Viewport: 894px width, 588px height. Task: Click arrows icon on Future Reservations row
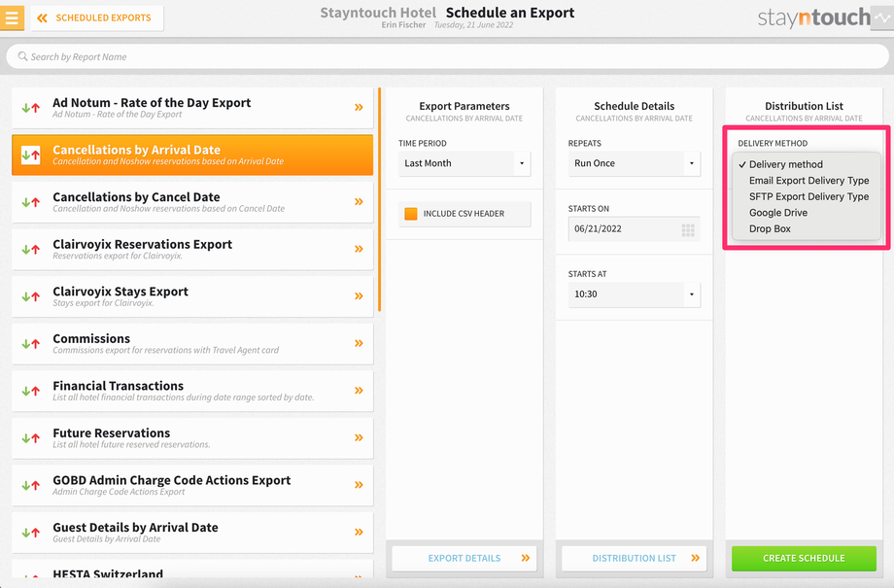point(31,438)
